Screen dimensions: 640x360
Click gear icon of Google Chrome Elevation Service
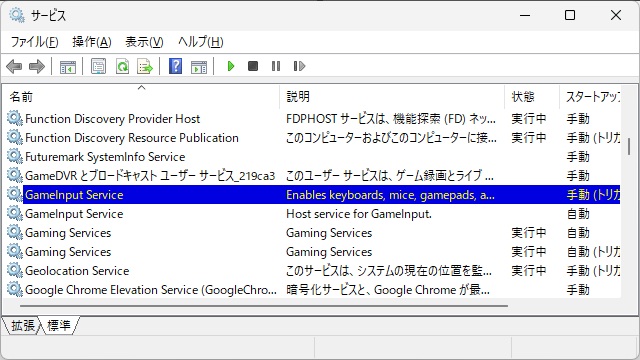15,289
